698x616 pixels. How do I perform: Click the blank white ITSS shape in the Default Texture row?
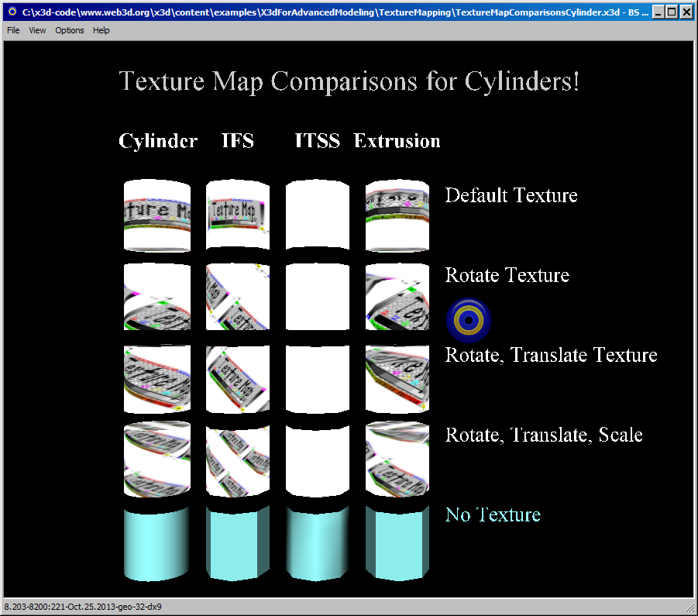[x=318, y=215]
